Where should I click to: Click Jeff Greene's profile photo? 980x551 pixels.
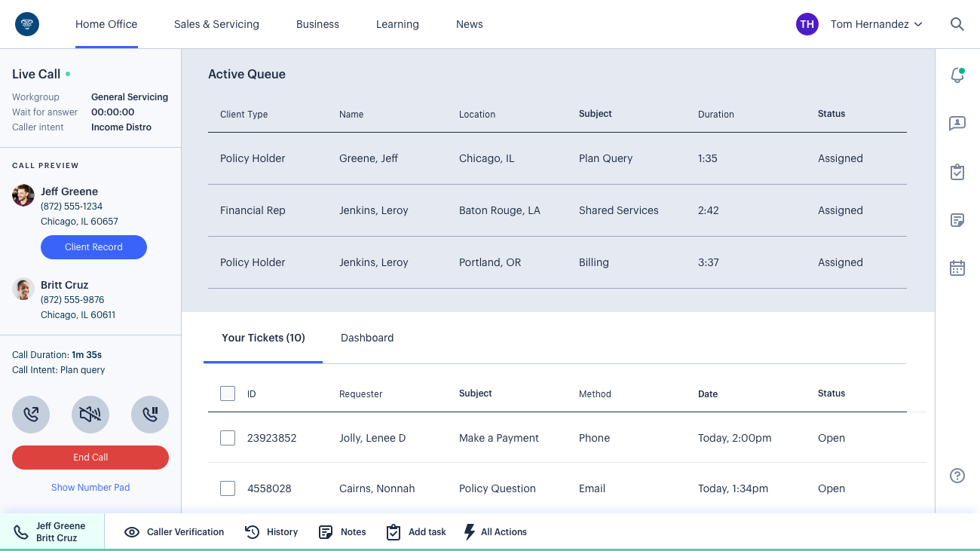pyautogui.click(x=23, y=195)
